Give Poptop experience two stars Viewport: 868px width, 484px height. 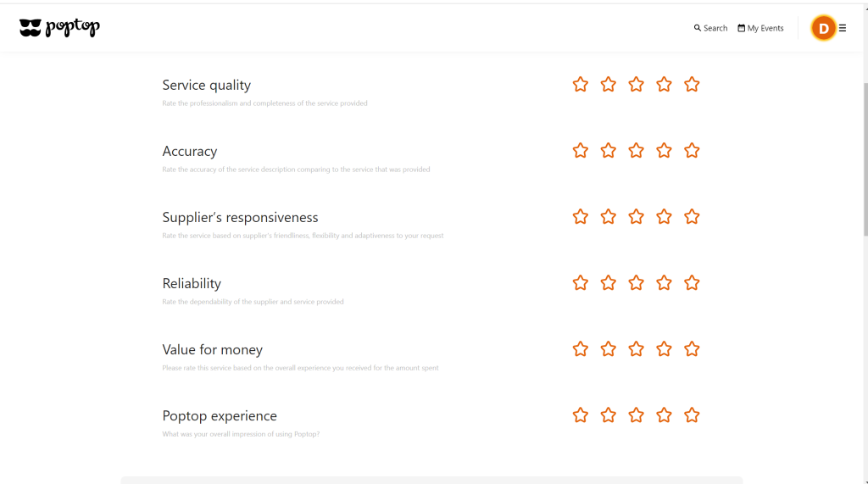coord(608,414)
